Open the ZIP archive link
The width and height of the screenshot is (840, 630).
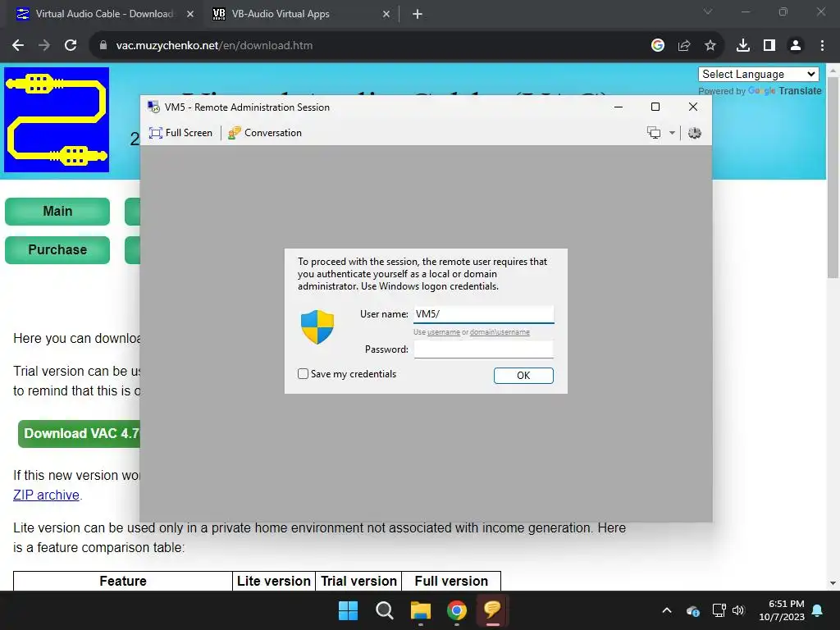(x=46, y=495)
